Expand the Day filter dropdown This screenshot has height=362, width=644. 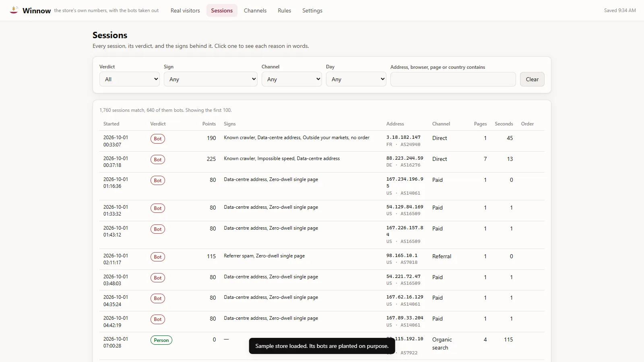point(356,79)
